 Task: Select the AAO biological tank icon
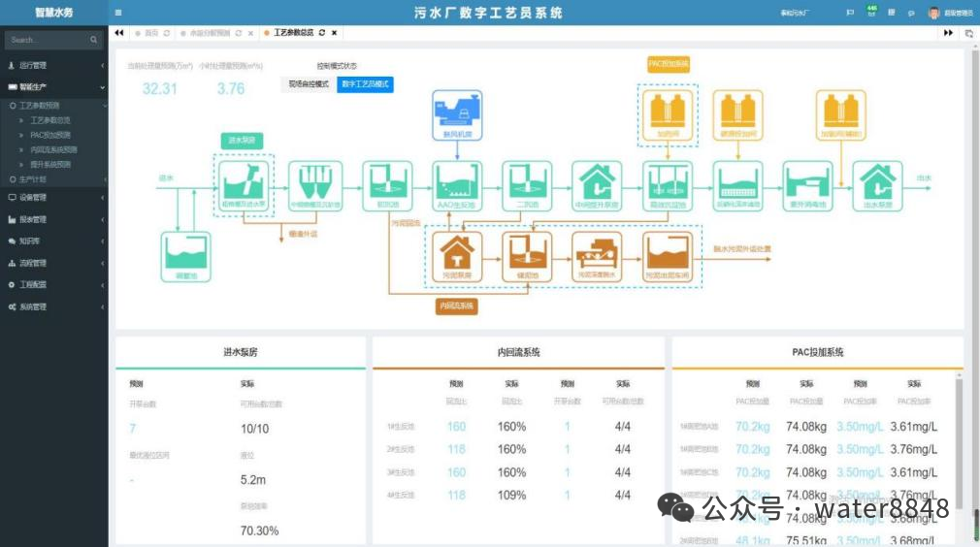(x=457, y=185)
